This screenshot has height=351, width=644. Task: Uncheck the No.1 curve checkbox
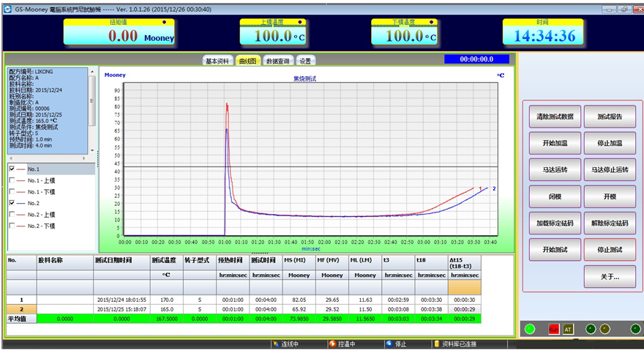point(12,169)
